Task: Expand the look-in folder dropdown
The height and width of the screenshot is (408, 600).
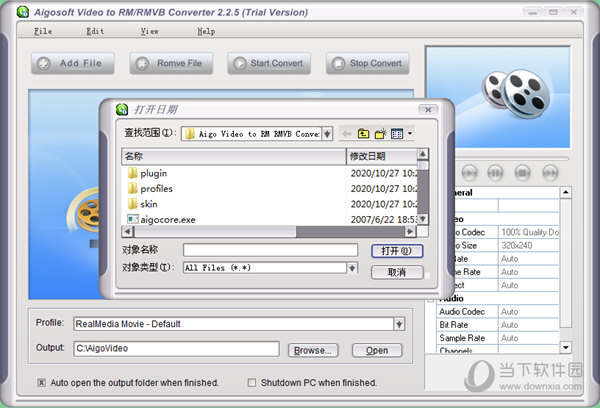Action: click(x=327, y=134)
